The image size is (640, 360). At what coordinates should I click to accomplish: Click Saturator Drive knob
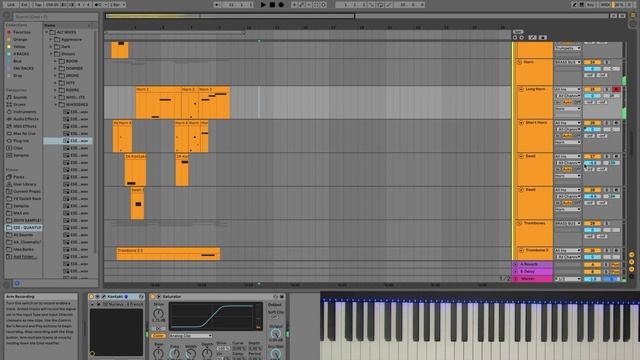[x=158, y=313]
